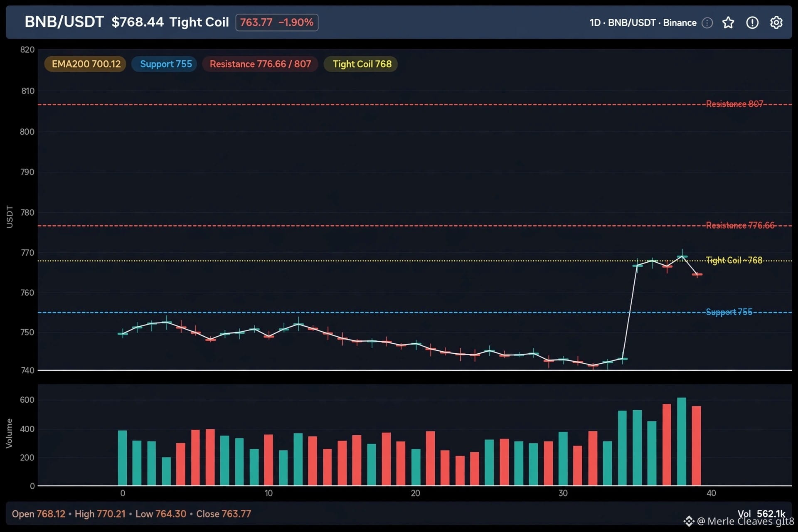Open the settings gear icon
This screenshot has width=798, height=532.
[776, 22]
